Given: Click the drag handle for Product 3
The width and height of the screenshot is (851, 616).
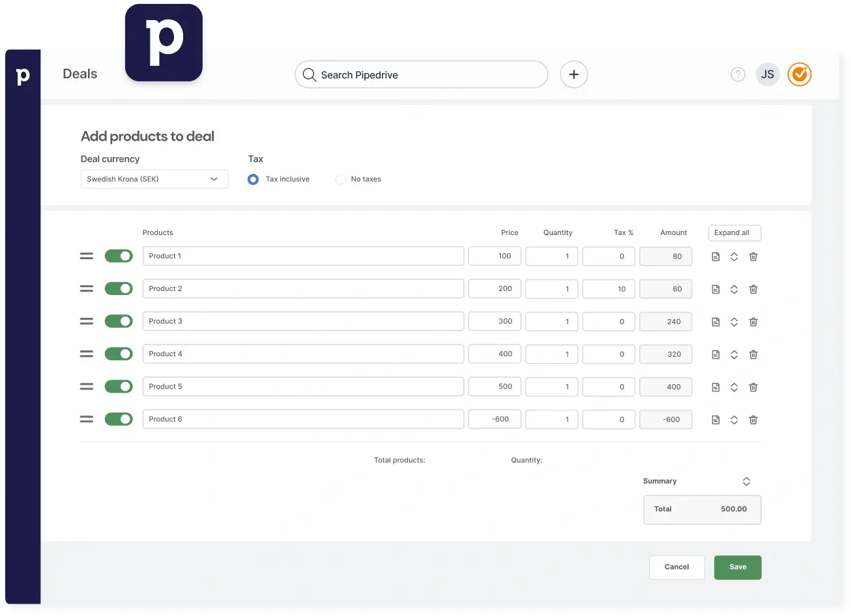Looking at the screenshot, I should (87, 321).
